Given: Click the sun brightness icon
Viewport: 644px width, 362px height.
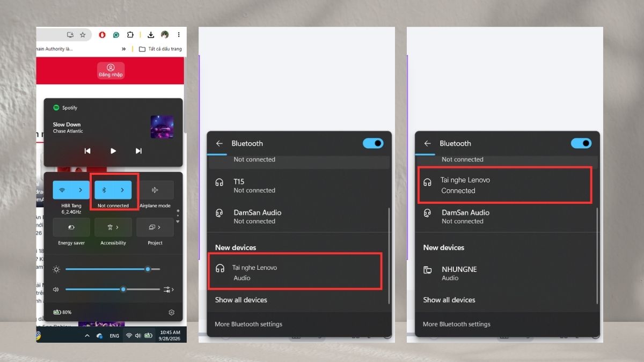Looking at the screenshot, I should 56,269.
